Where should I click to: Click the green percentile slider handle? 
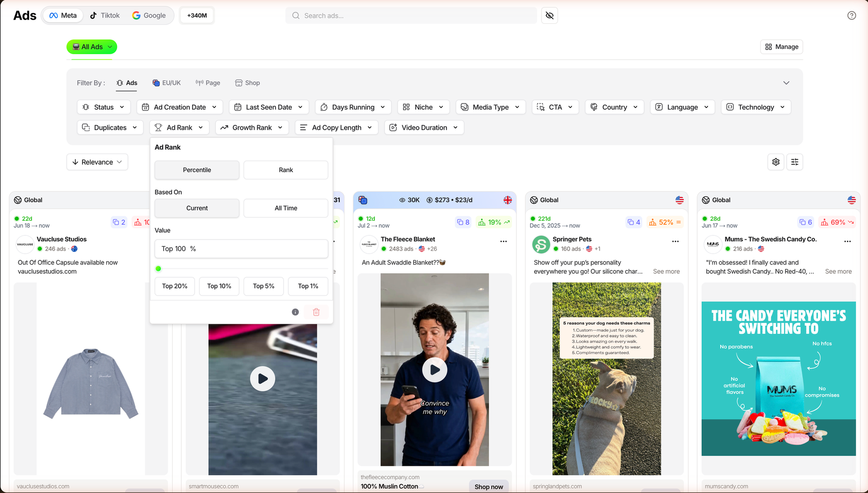158,268
